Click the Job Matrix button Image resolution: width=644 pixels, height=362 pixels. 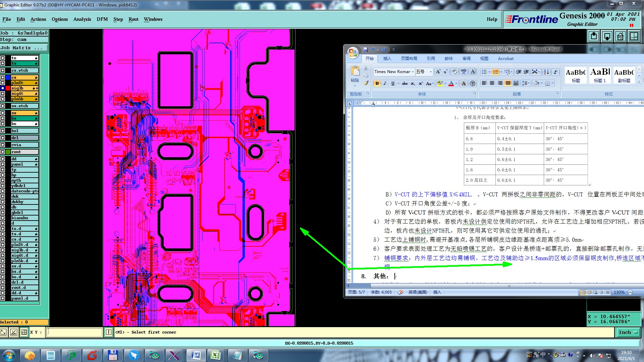tap(23, 48)
